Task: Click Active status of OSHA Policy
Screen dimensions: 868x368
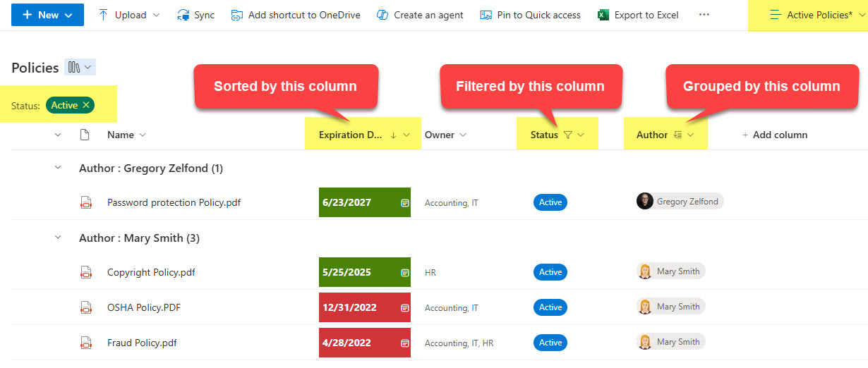Action: click(x=550, y=307)
